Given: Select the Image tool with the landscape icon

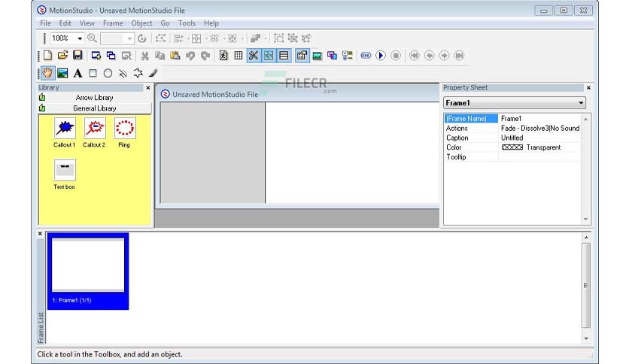Looking at the screenshot, I should coord(62,73).
